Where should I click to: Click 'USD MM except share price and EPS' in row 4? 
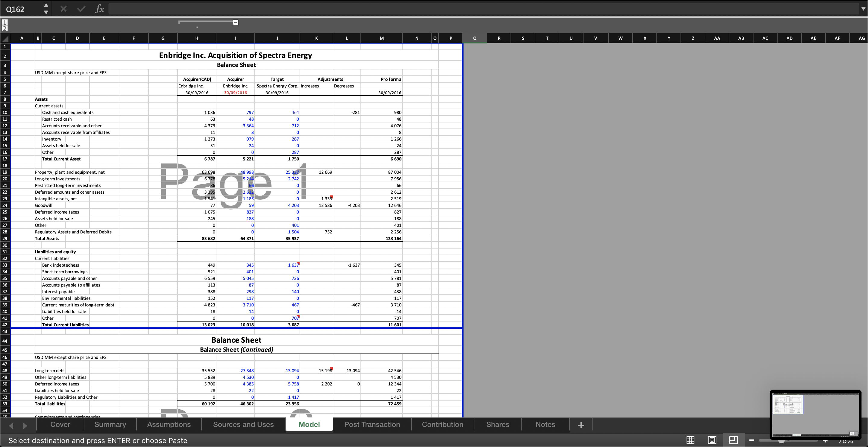pyautogui.click(x=71, y=72)
